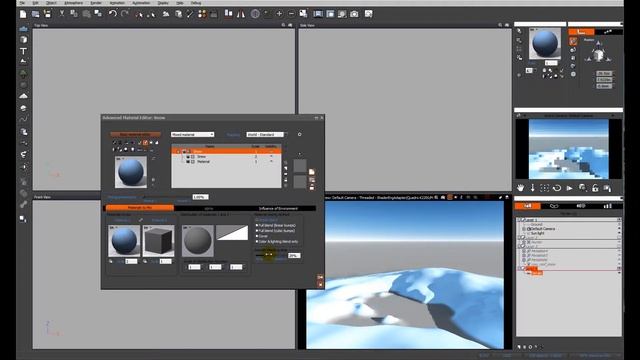Select Default Camera in World Browser
This screenshot has height=360, width=640.
click(543, 229)
